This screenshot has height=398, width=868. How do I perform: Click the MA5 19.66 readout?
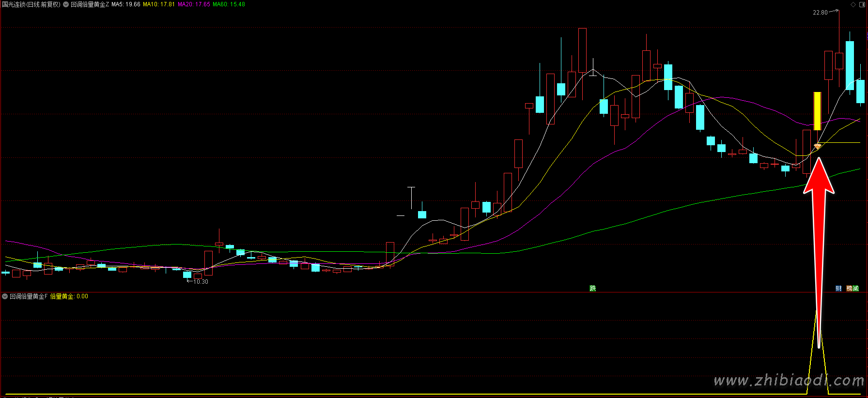[126, 4]
